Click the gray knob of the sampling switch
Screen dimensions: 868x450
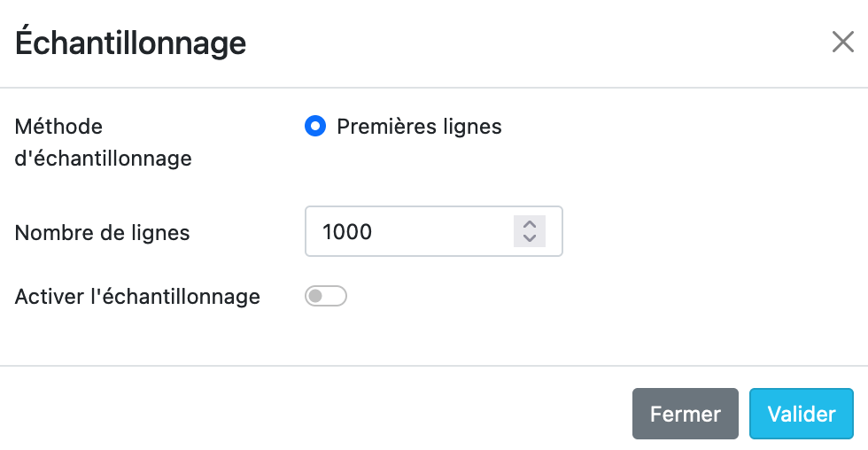pos(315,296)
